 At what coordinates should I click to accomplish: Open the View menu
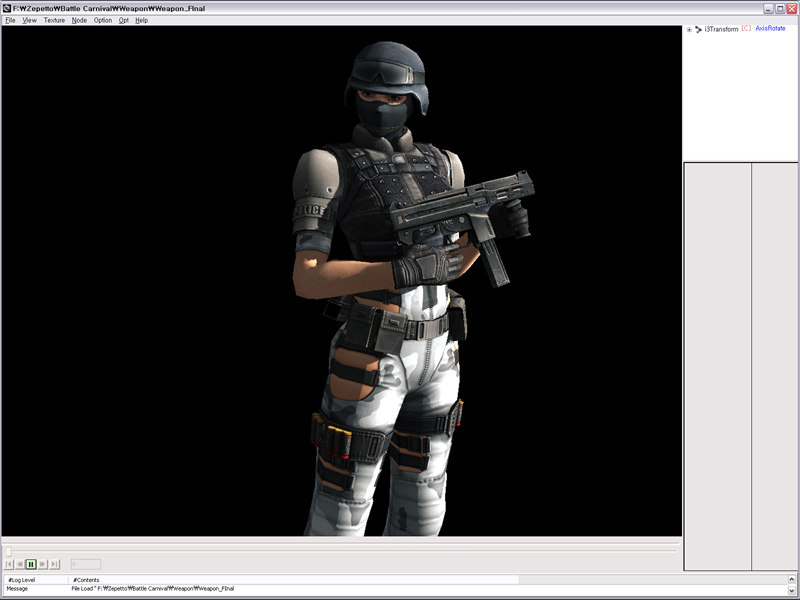(30, 20)
